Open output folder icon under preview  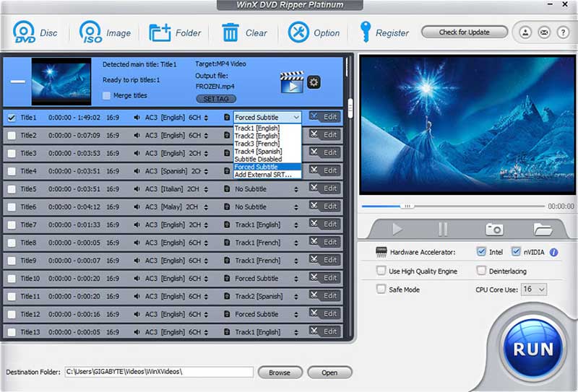pos(543,229)
